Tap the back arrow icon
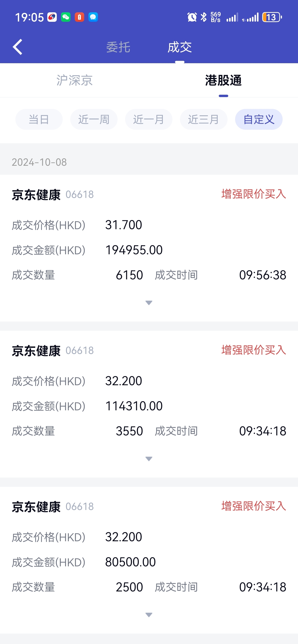 coord(18,47)
